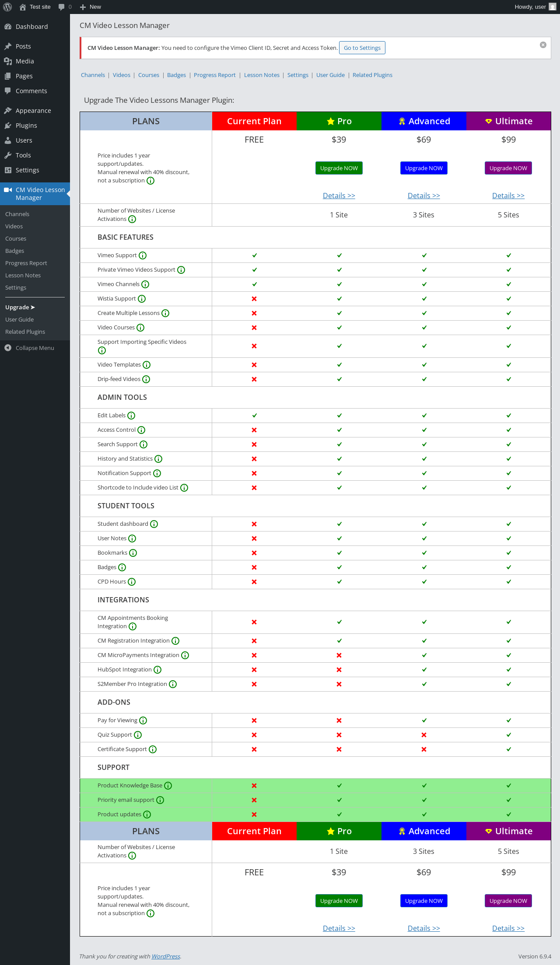
Task: Click the top green Pro Upgrade NOW button
Action: tap(339, 168)
